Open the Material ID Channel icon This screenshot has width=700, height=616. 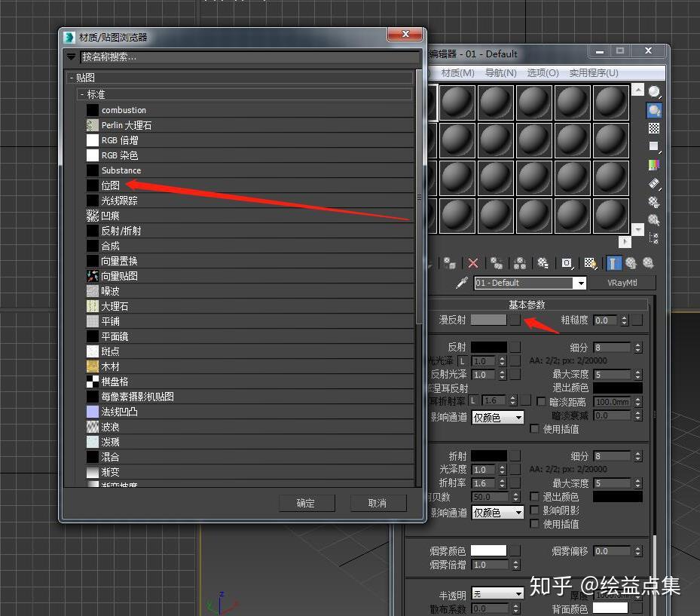[x=565, y=262]
